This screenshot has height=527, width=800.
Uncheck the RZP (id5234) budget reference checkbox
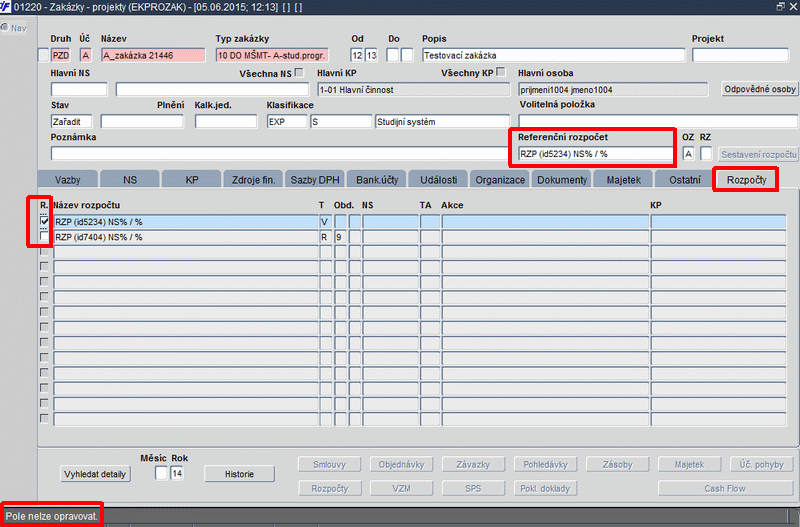(x=44, y=221)
